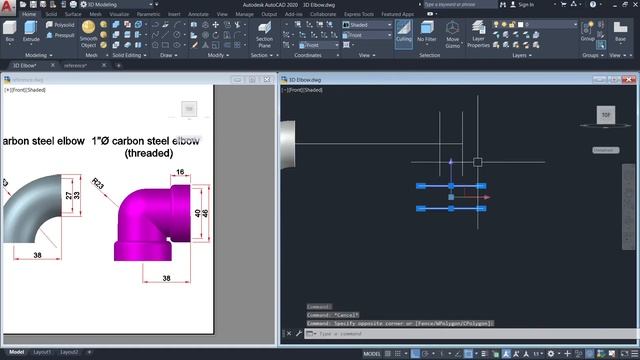
Task: Click the layer color white swatch
Action: 520,25
